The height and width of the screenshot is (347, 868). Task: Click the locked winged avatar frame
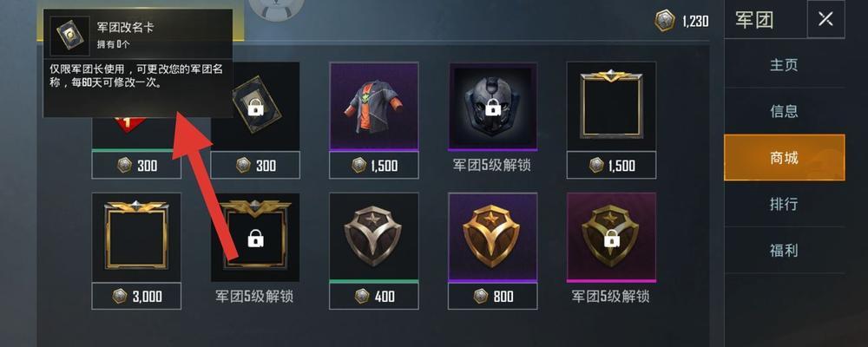coord(255,238)
